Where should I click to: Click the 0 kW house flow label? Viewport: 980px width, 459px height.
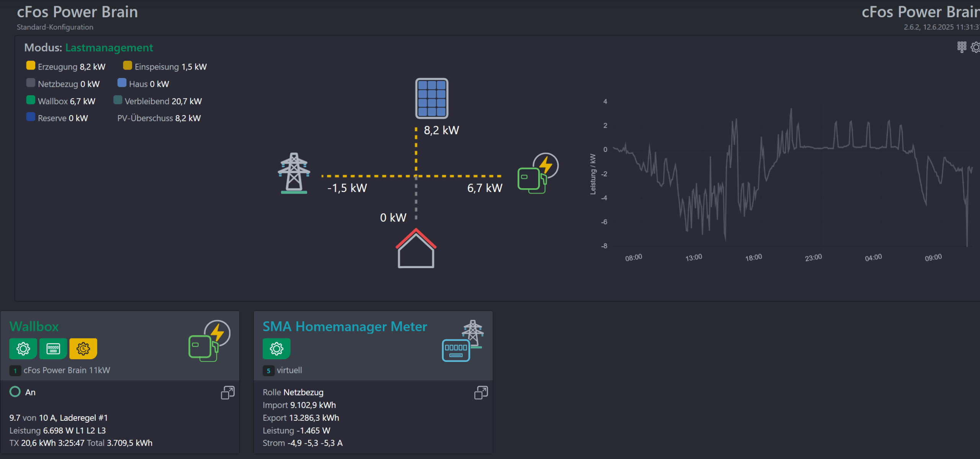(x=393, y=218)
